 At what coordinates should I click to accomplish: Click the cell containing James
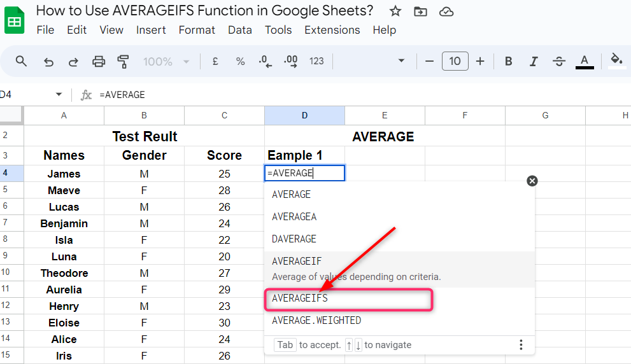click(64, 174)
